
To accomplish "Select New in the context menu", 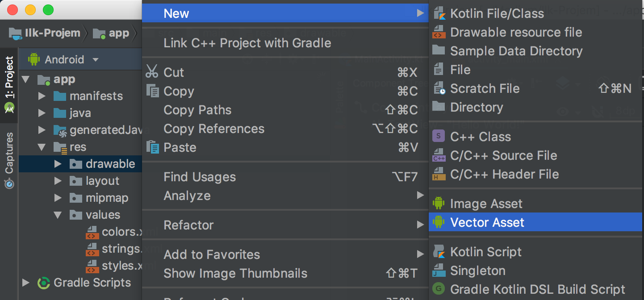I will point(285,13).
